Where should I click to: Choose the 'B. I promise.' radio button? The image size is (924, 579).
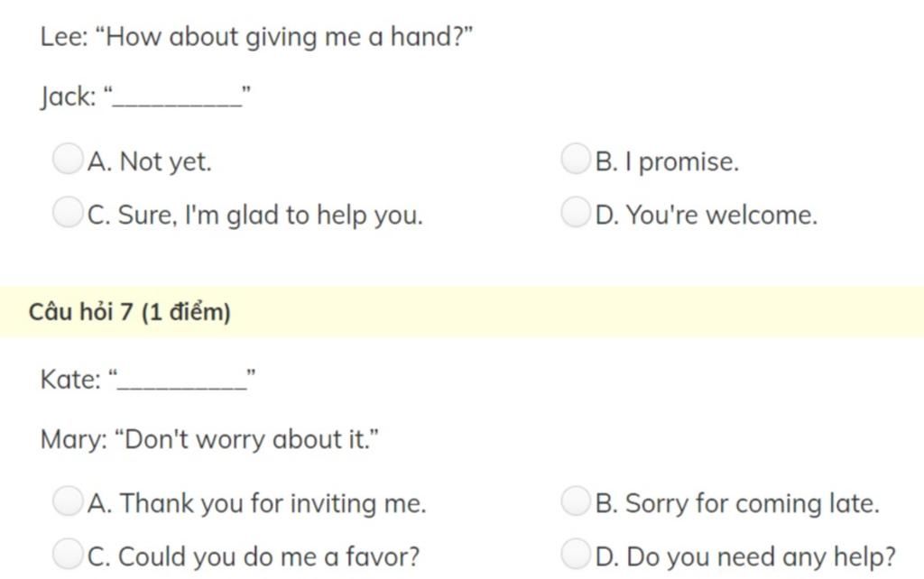pyautogui.click(x=576, y=159)
